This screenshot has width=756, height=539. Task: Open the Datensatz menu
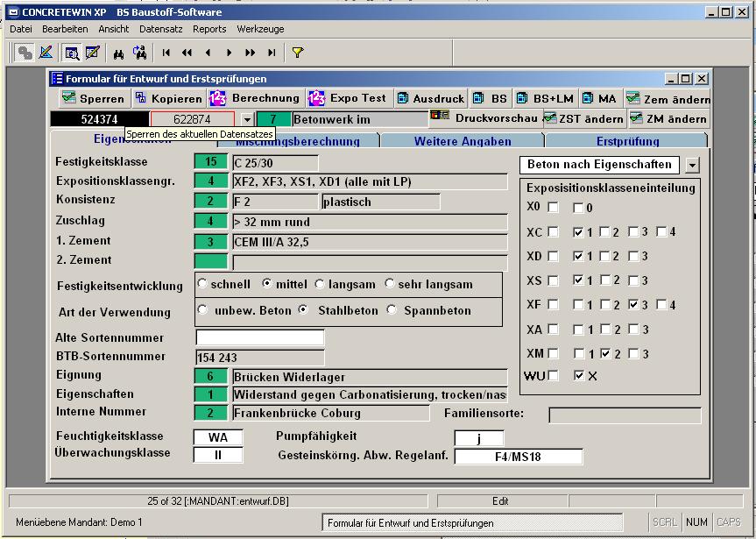tap(160, 29)
